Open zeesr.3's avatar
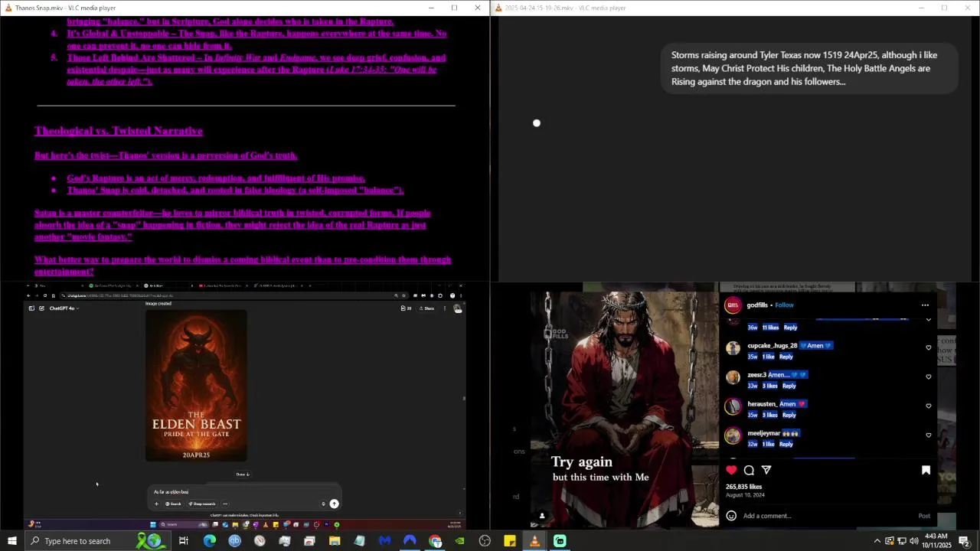 [x=733, y=377]
